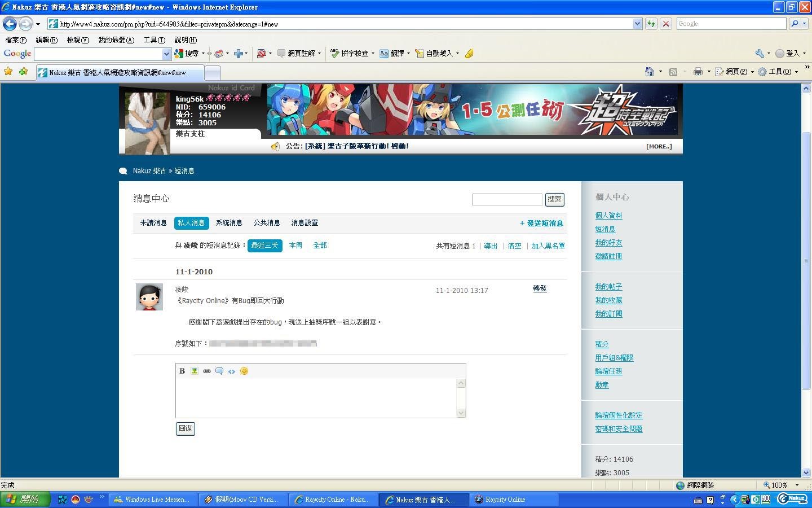Click the Print icon in command bar
This screenshot has height=508, width=812.
tap(698, 72)
